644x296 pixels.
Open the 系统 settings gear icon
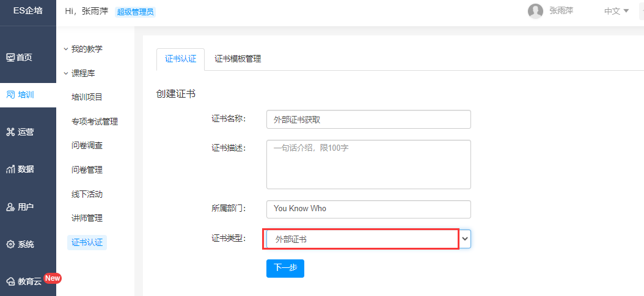point(10,244)
